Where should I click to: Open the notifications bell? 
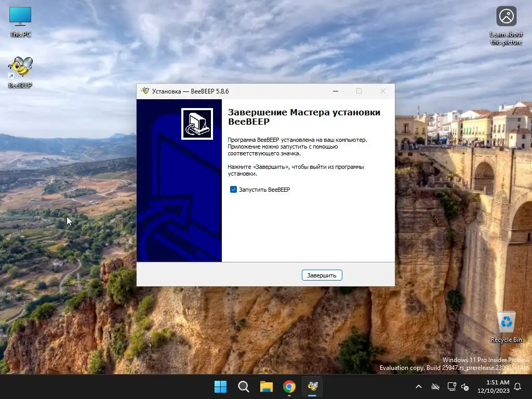[x=518, y=387]
